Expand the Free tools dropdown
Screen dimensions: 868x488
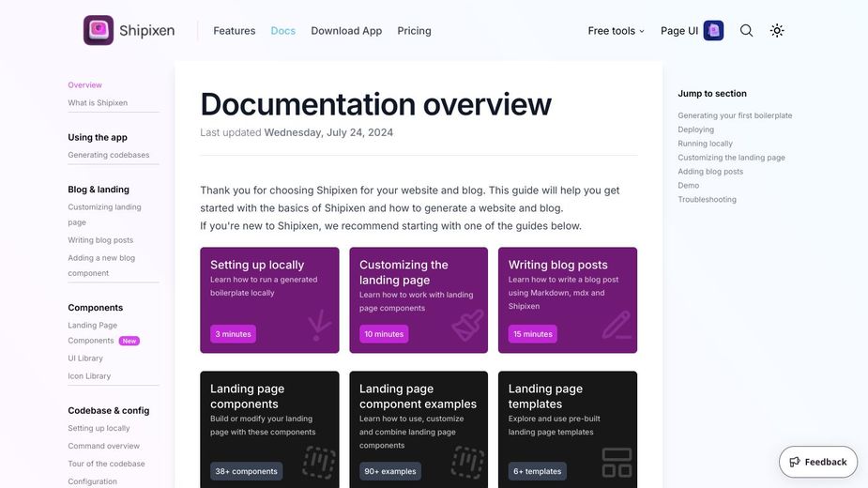[x=616, y=31]
